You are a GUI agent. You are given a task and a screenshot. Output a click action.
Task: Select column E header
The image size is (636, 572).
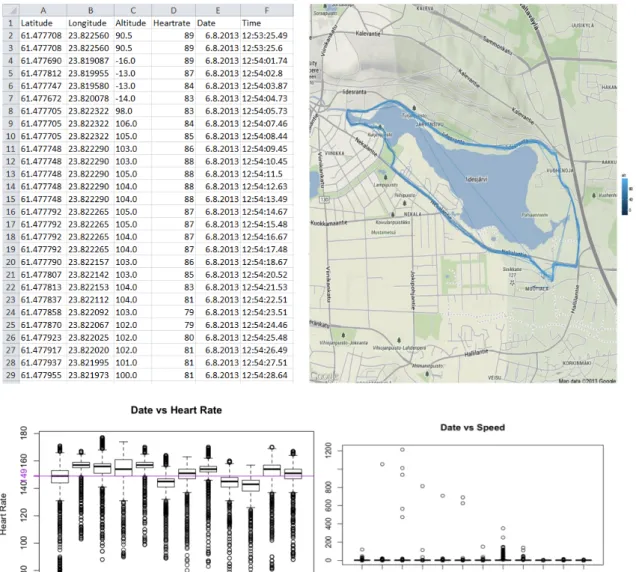(218, 11)
